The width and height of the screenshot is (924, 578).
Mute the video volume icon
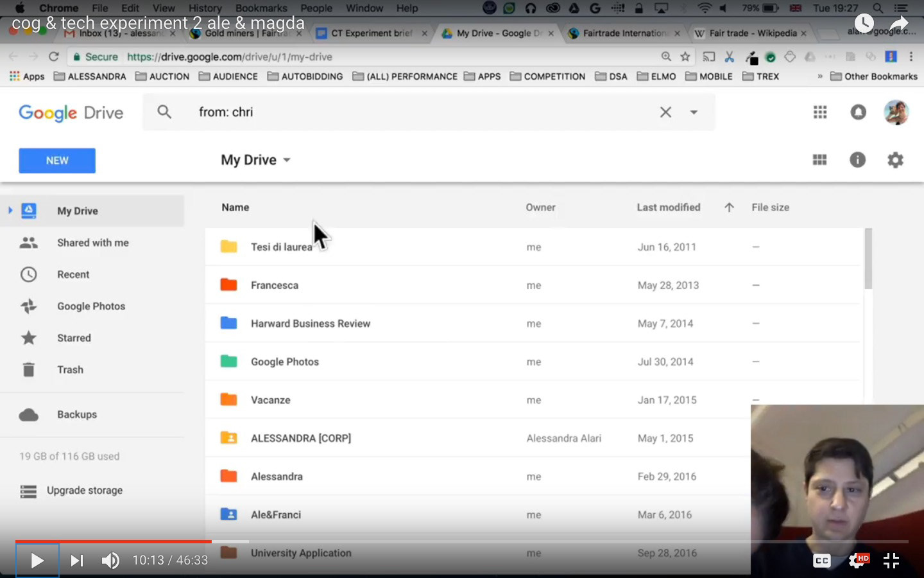[x=110, y=561]
